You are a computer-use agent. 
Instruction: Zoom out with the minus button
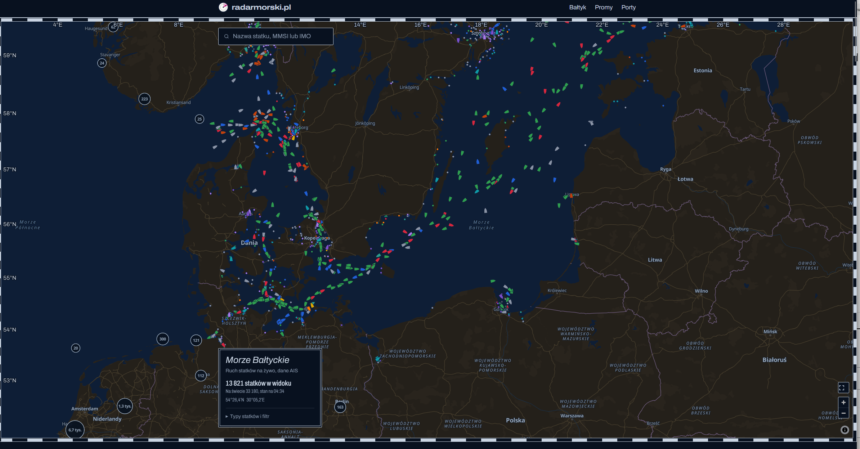click(844, 413)
